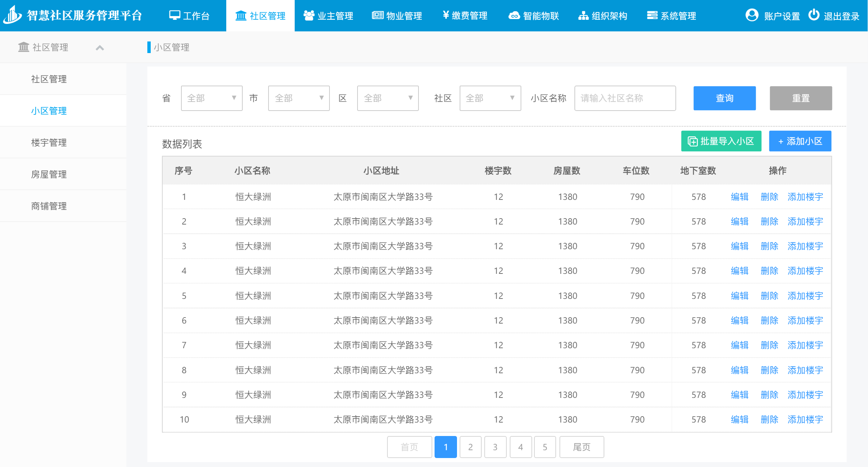Click the address cell in row 8

383,370
